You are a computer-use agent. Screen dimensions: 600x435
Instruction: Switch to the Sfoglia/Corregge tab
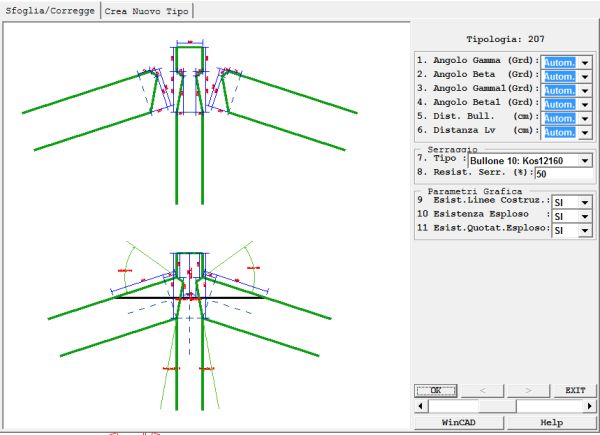tap(50, 10)
